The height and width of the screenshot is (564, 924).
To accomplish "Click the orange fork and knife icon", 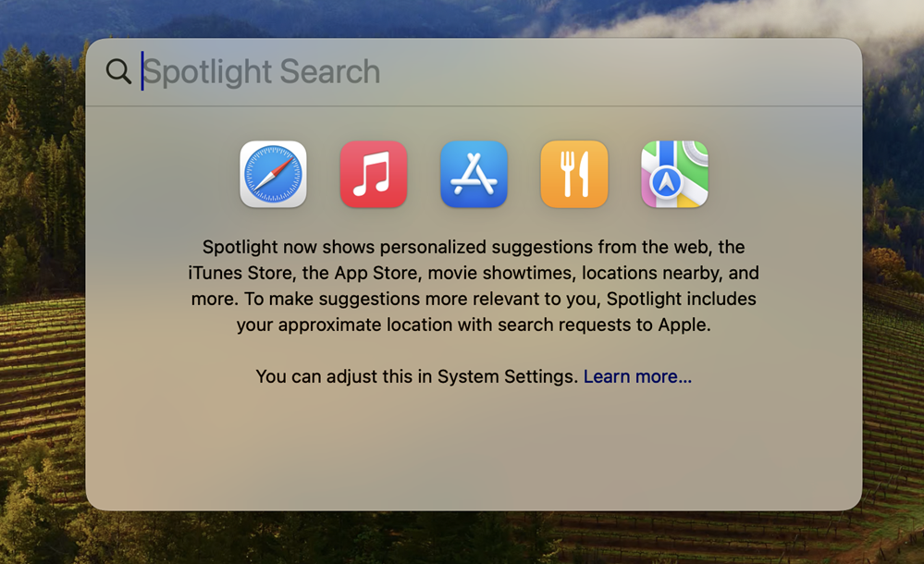I will click(574, 175).
